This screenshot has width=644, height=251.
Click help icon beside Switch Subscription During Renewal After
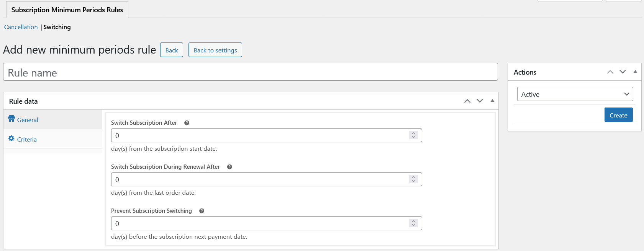tap(229, 167)
